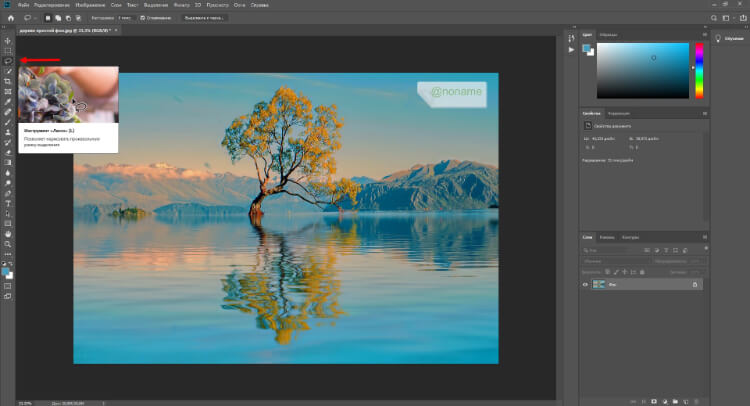Select the Pen tool
Image resolution: width=750 pixels, height=406 pixels.
coord(8,194)
